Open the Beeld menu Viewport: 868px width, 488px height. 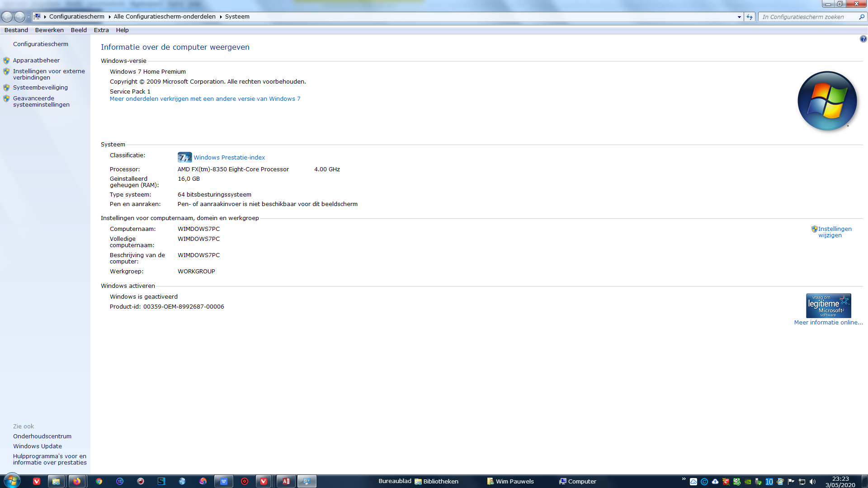79,30
